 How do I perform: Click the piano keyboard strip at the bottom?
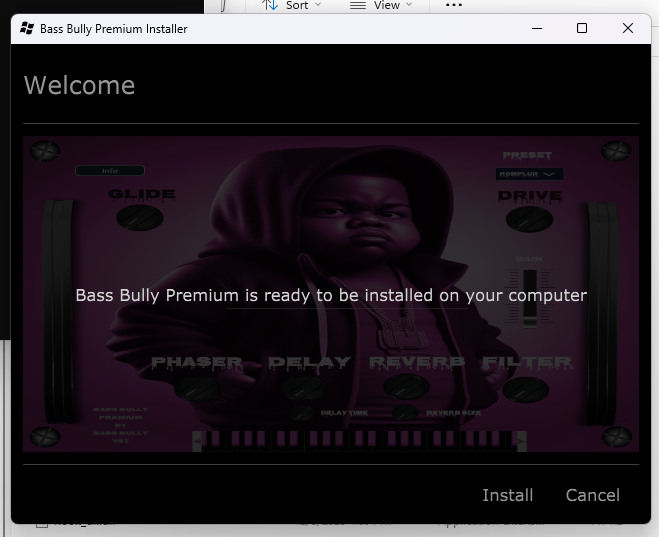click(330, 438)
